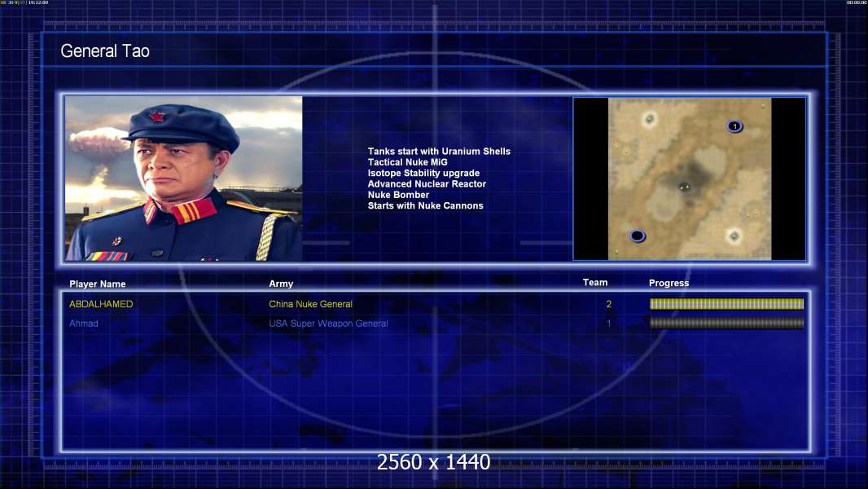The width and height of the screenshot is (868, 489).
Task: Click the timer readout in top-right corner
Action: [x=857, y=2]
